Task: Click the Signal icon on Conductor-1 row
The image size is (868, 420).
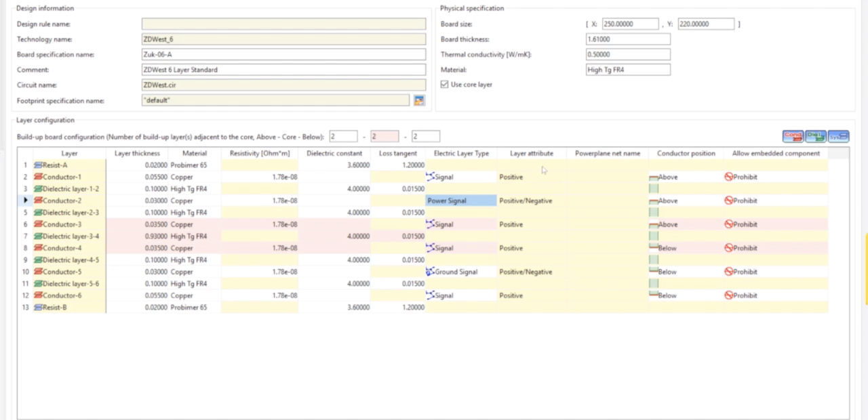Action: [x=429, y=177]
